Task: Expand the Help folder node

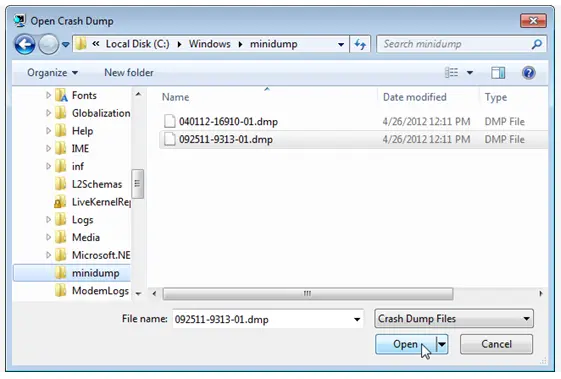Action: point(48,131)
